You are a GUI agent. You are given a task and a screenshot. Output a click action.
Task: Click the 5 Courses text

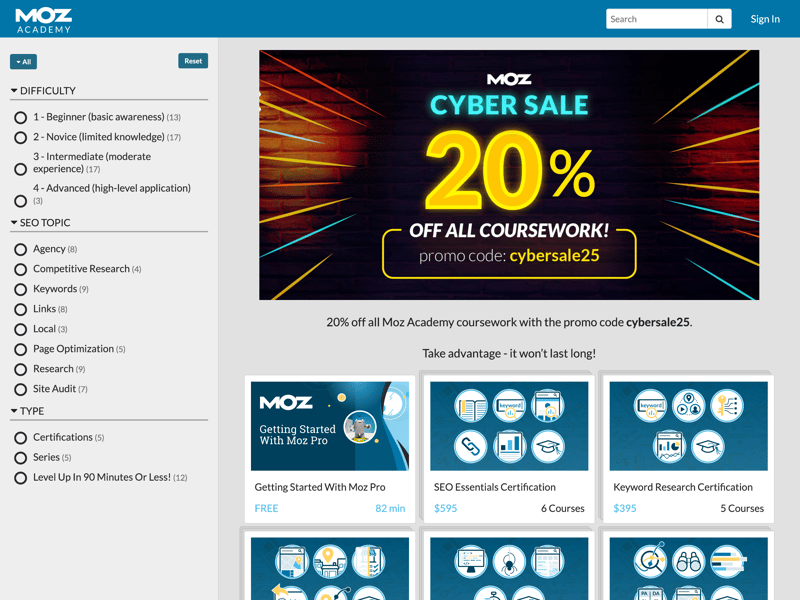742,508
